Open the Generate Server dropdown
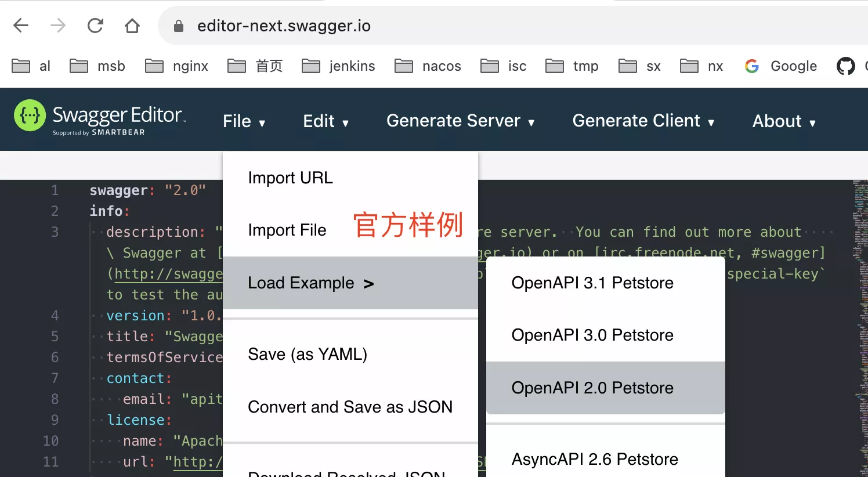The width and height of the screenshot is (868, 477). (461, 121)
